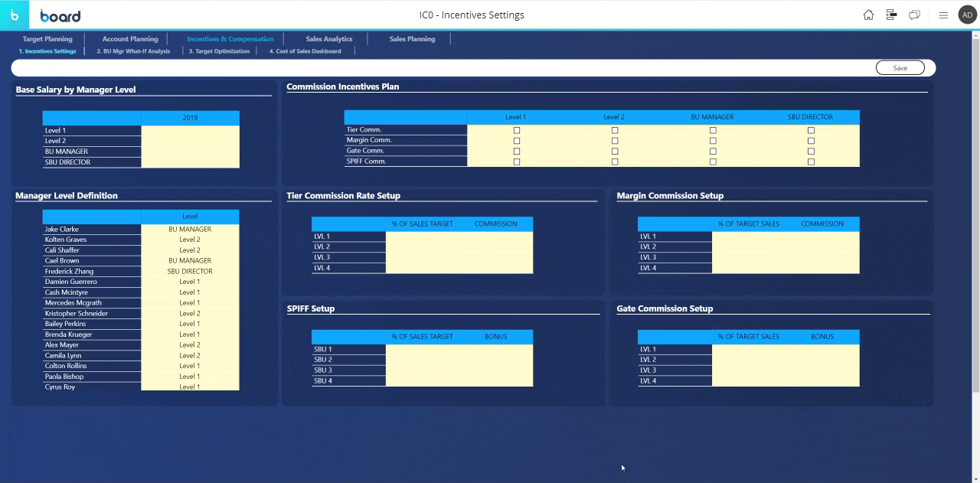Open the hamburger menu at top right

point(943,14)
